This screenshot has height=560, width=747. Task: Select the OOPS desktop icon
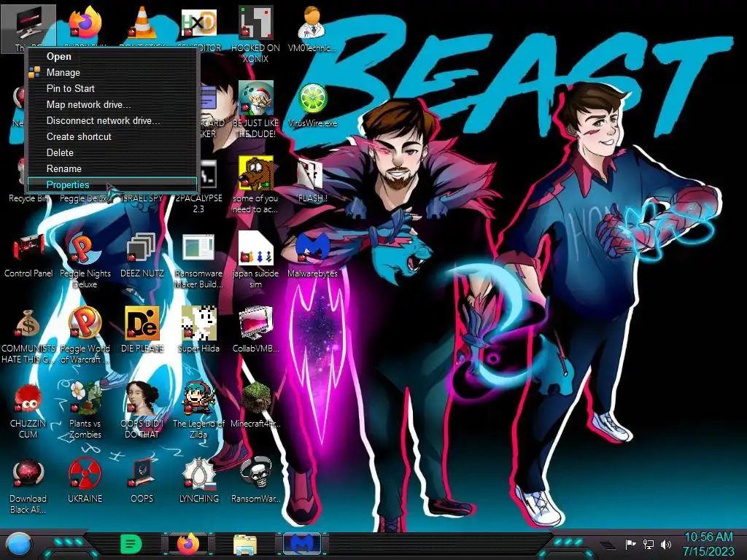(x=142, y=474)
